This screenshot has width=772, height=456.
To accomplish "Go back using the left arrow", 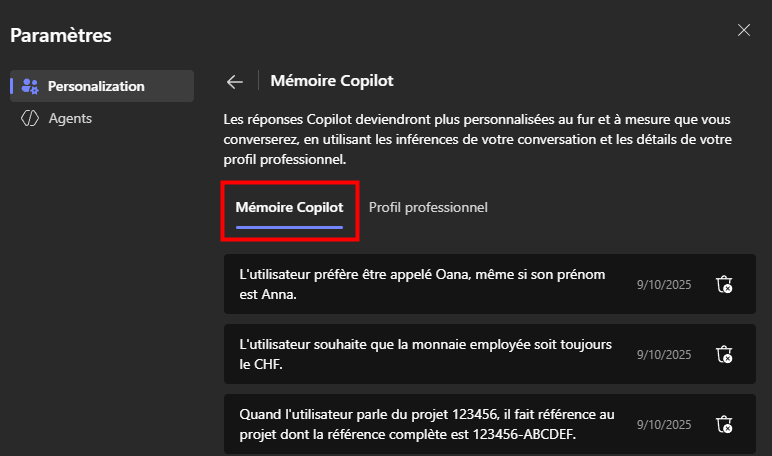I will [235, 81].
